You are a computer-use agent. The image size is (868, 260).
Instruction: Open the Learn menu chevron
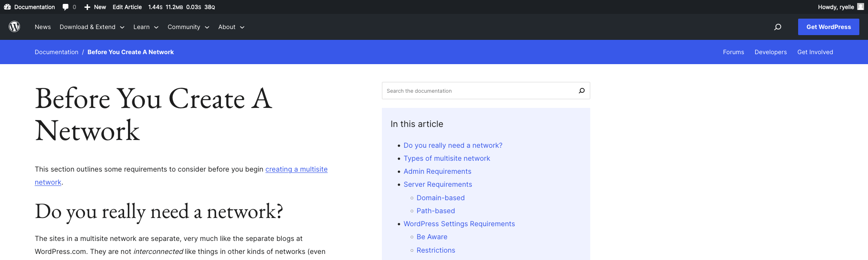(156, 27)
